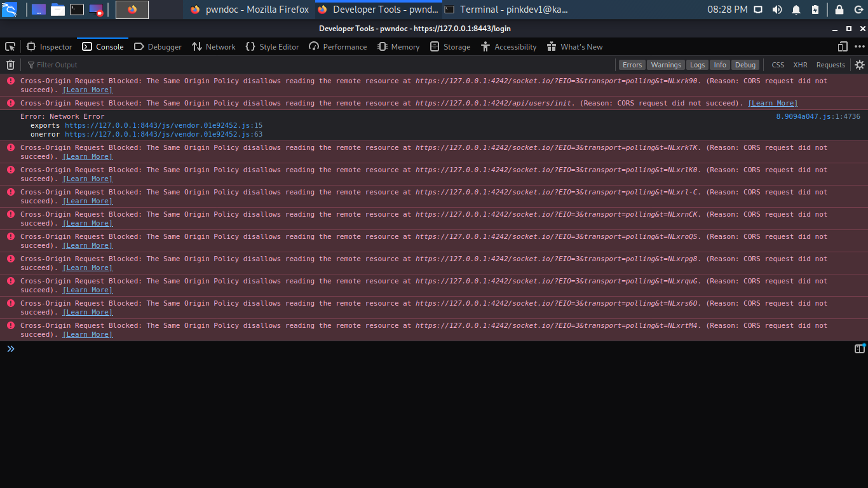Click the filter funnel icon
This screenshot has height=488, width=868.
point(30,64)
